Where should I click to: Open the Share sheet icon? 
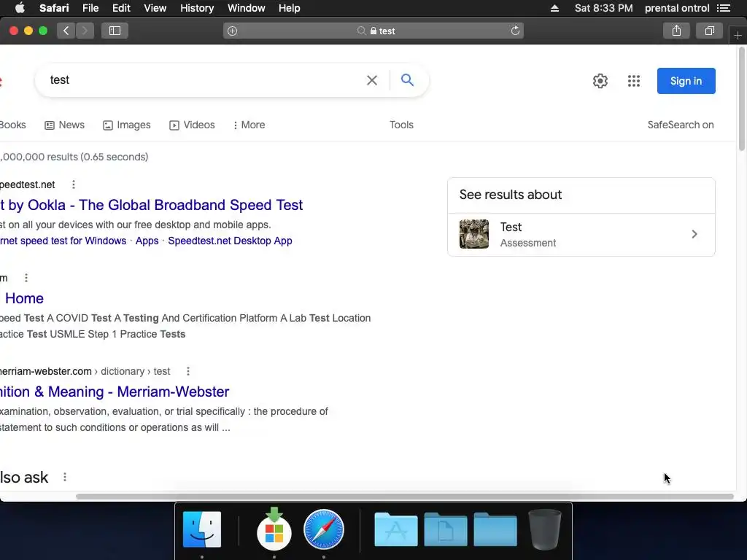[676, 31]
